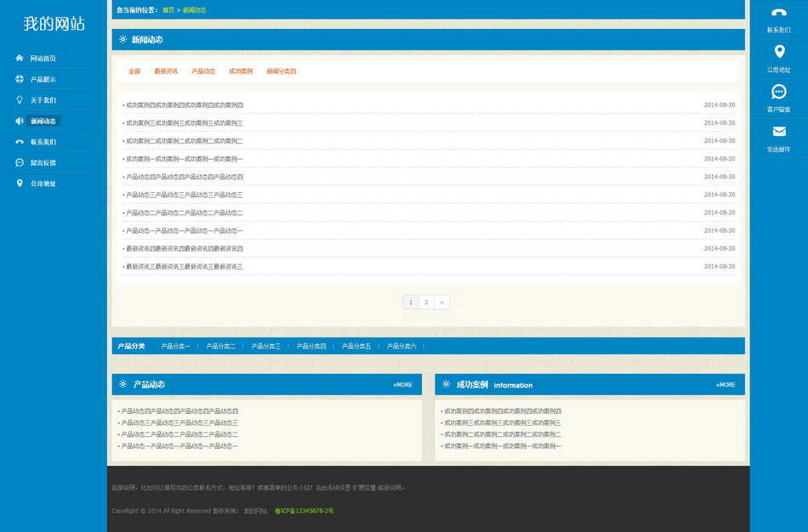
Task: Click the 我的网站 site logo title
Action: pyautogui.click(x=54, y=24)
